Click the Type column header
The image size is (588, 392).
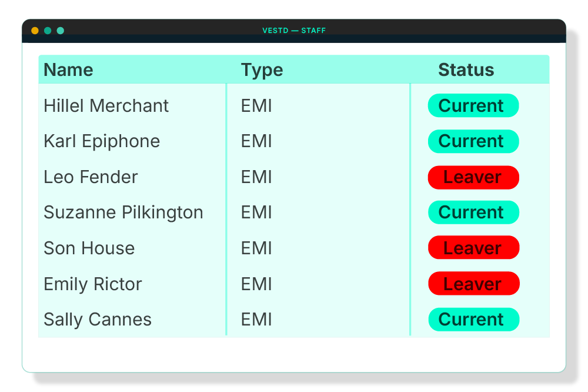262,70
